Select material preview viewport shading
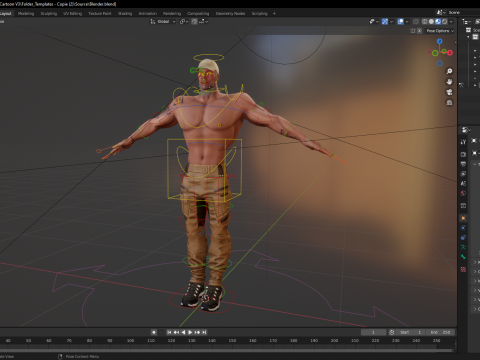The width and height of the screenshot is (480, 360). tap(438, 21)
